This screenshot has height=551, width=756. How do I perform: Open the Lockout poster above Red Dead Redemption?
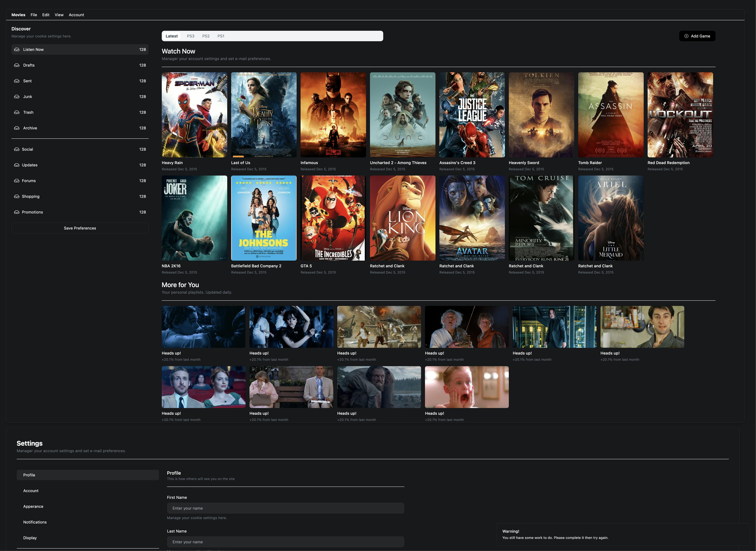680,115
